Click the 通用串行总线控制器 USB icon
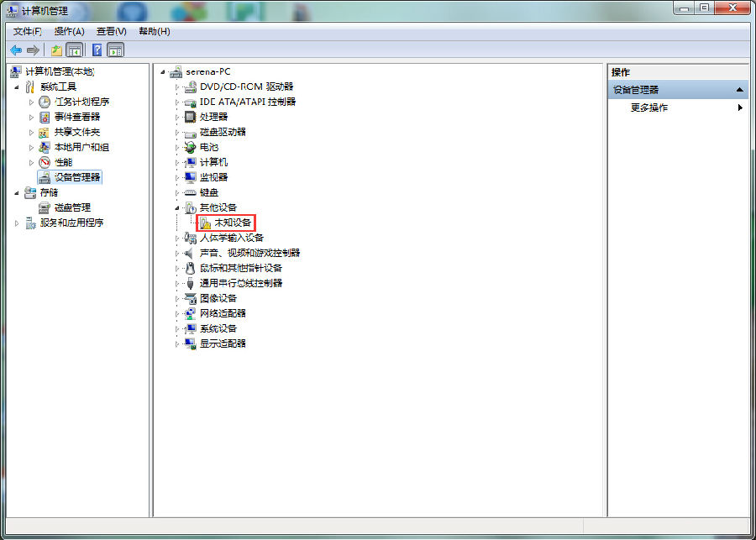The width and height of the screenshot is (756, 540). tap(191, 283)
